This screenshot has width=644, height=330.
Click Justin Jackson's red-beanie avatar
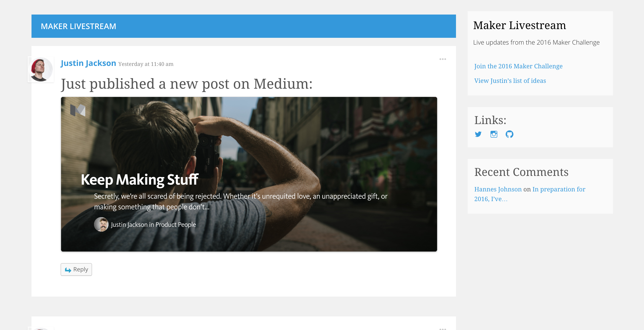[41, 70]
